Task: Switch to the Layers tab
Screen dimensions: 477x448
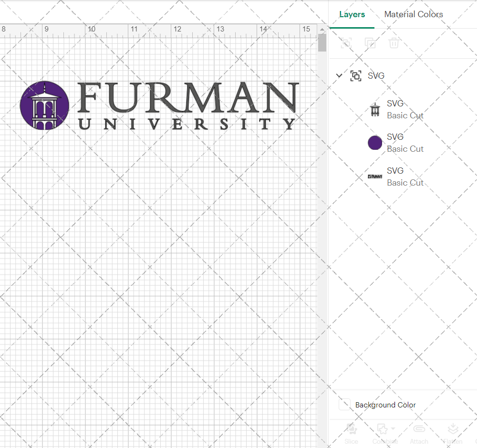Action: click(352, 14)
